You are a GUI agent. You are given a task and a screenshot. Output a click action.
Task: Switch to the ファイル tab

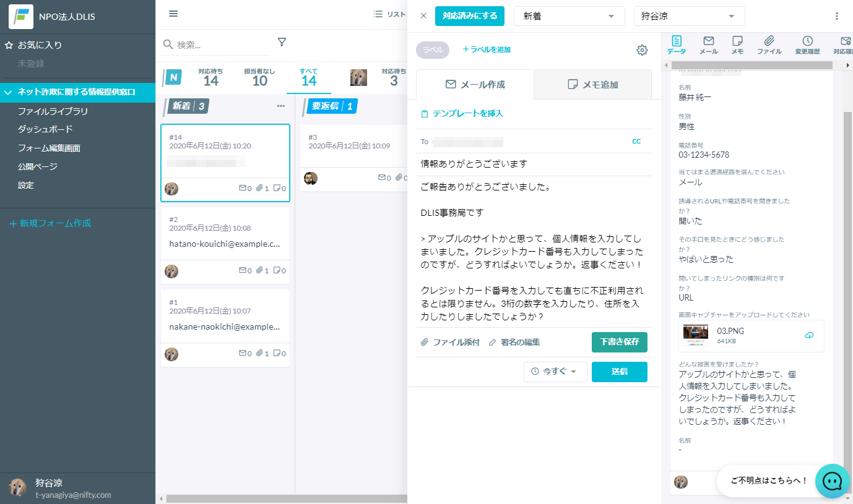[769, 45]
